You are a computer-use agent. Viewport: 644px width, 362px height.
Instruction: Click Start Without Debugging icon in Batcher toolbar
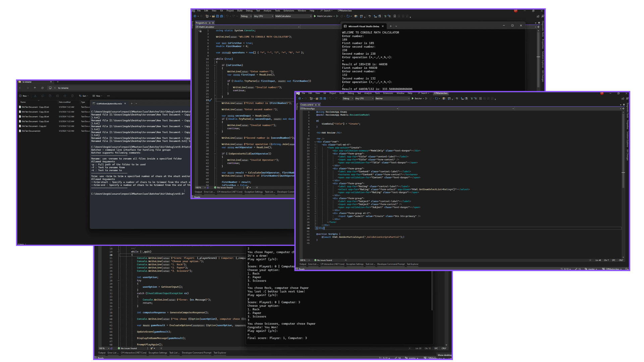426,99
